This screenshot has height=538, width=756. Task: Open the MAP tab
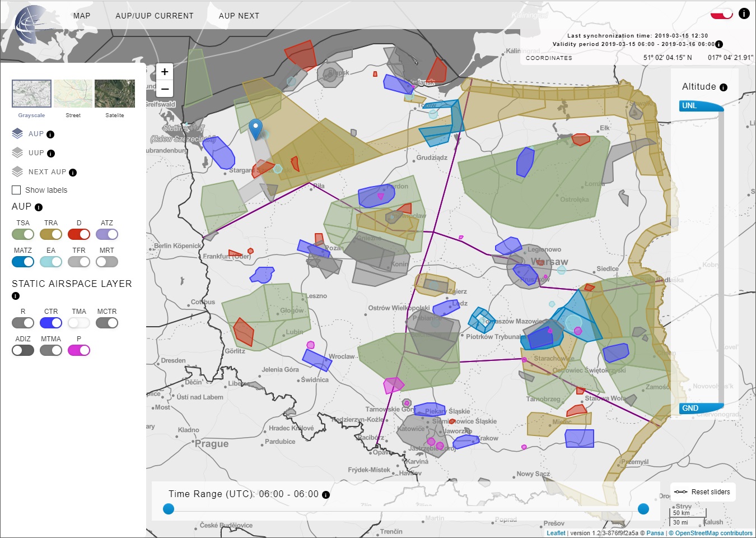tap(82, 16)
